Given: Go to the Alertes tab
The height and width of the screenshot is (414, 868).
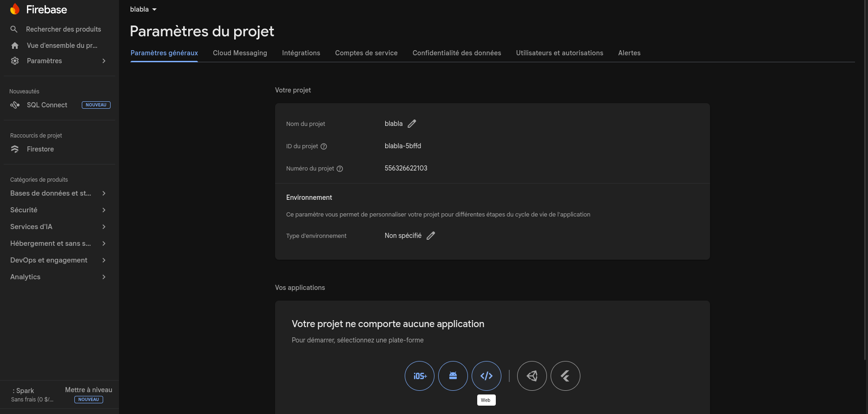Looking at the screenshot, I should coord(629,53).
